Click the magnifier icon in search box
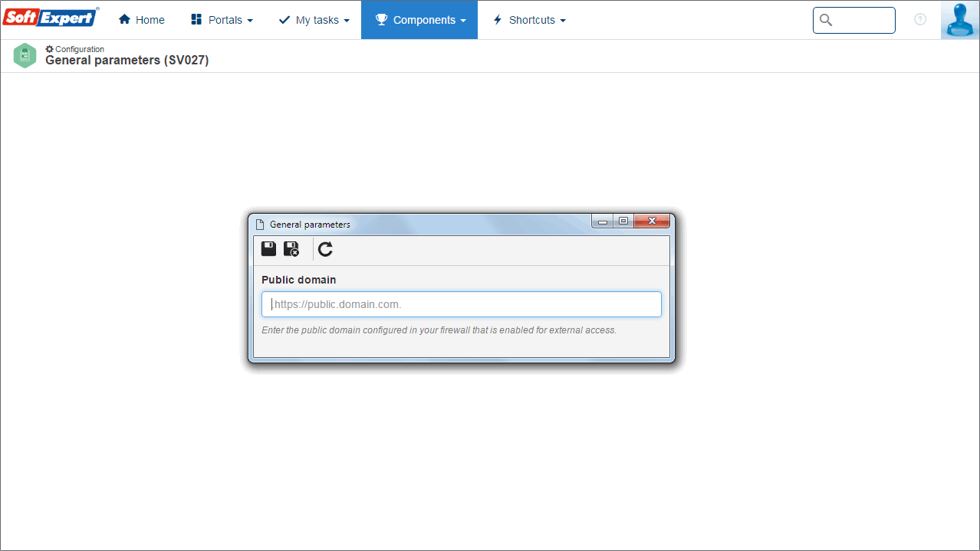Image resolution: width=980 pixels, height=551 pixels. click(826, 20)
